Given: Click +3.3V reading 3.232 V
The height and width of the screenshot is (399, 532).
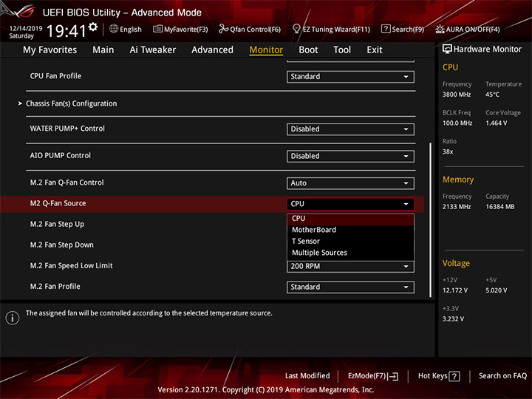Looking at the screenshot, I should [453, 319].
